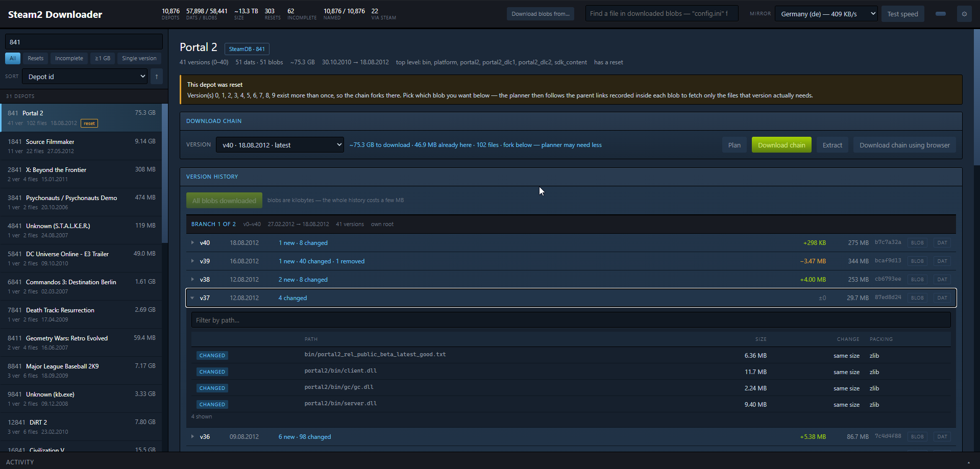Select the ≥1 GB filter tab
The image size is (980, 469).
103,58
